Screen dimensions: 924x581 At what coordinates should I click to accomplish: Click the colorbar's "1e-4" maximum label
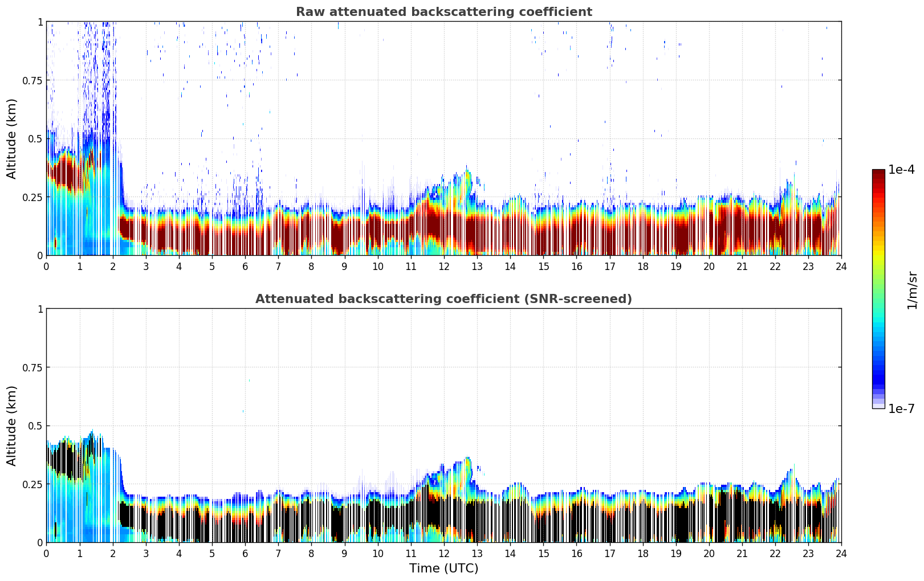click(901, 170)
